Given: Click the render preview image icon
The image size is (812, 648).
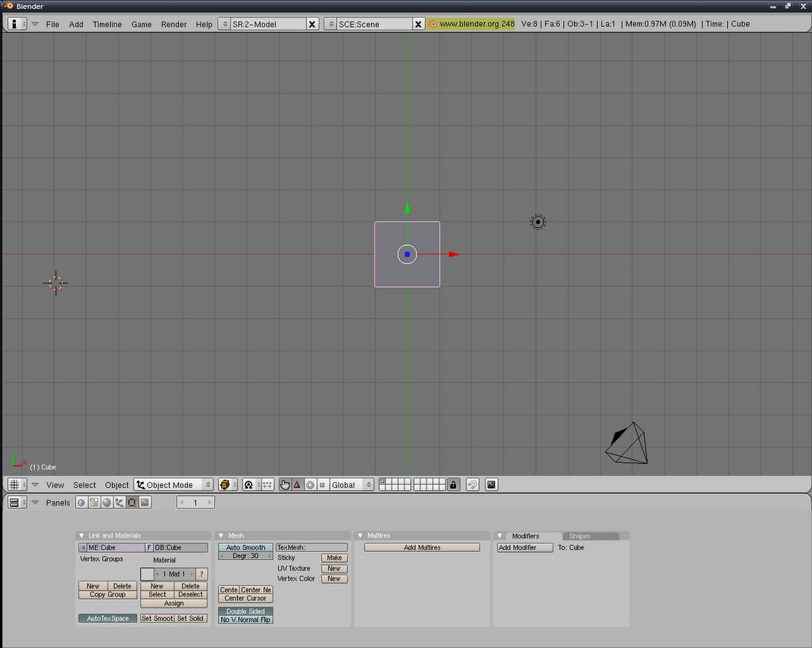Looking at the screenshot, I should 492,485.
